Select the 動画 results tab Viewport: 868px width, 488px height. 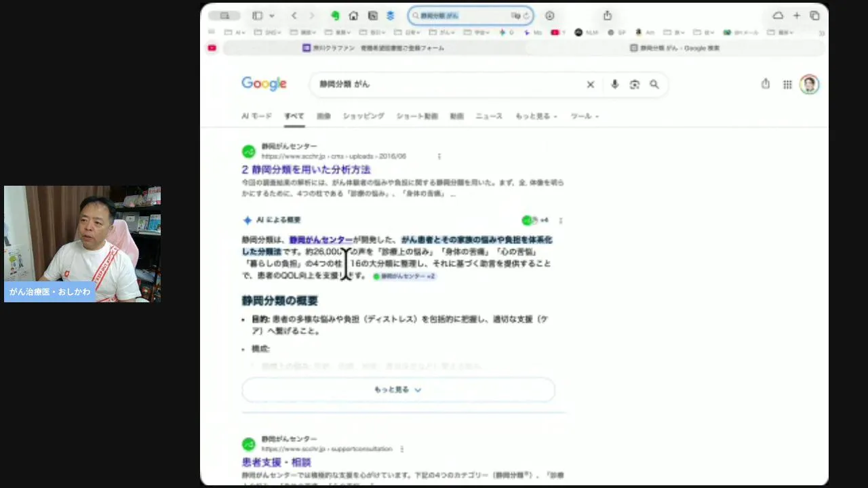(x=457, y=116)
